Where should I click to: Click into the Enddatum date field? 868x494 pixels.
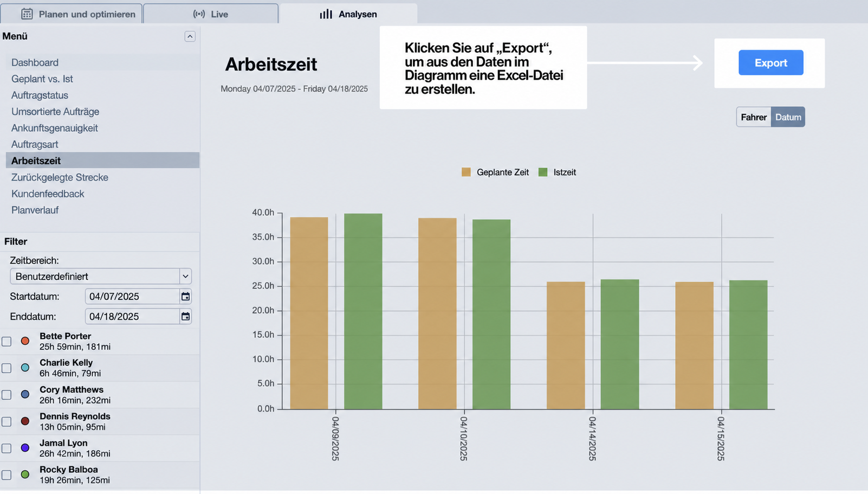[132, 317]
